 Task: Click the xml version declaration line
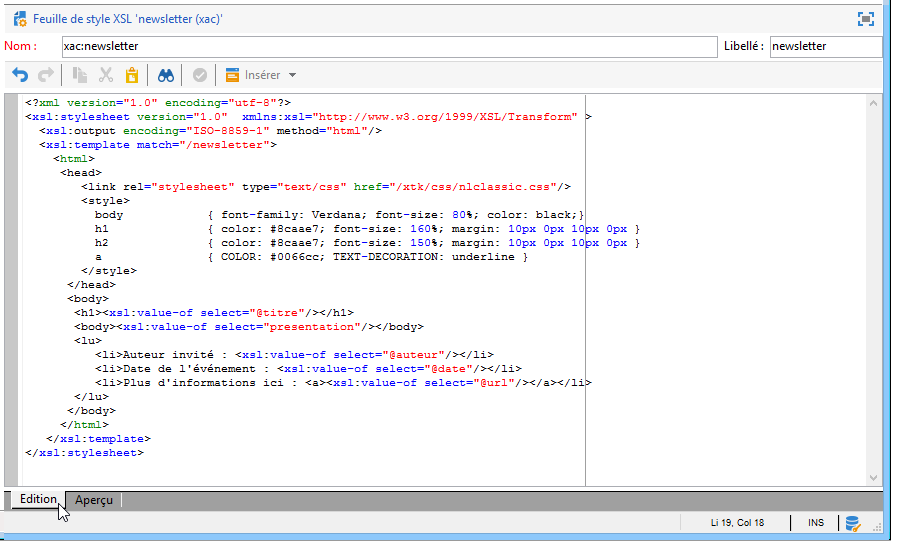(158, 103)
